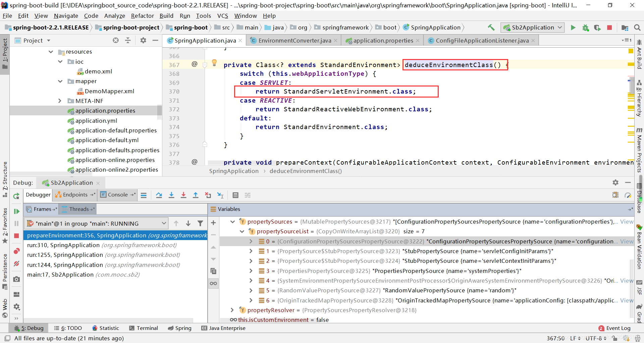Rerun Sb2Application in Debug panel
This screenshot has height=343, width=644.
tap(16, 196)
